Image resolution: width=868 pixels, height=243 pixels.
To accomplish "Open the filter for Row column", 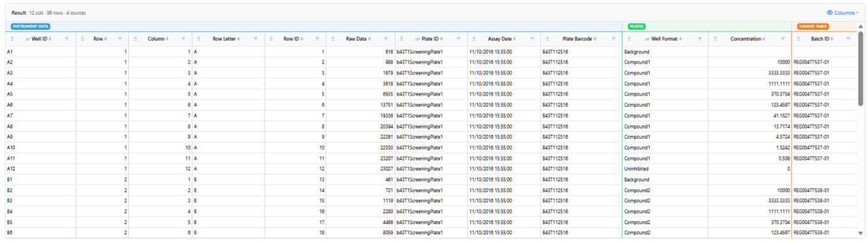I will pyautogui.click(x=120, y=39).
